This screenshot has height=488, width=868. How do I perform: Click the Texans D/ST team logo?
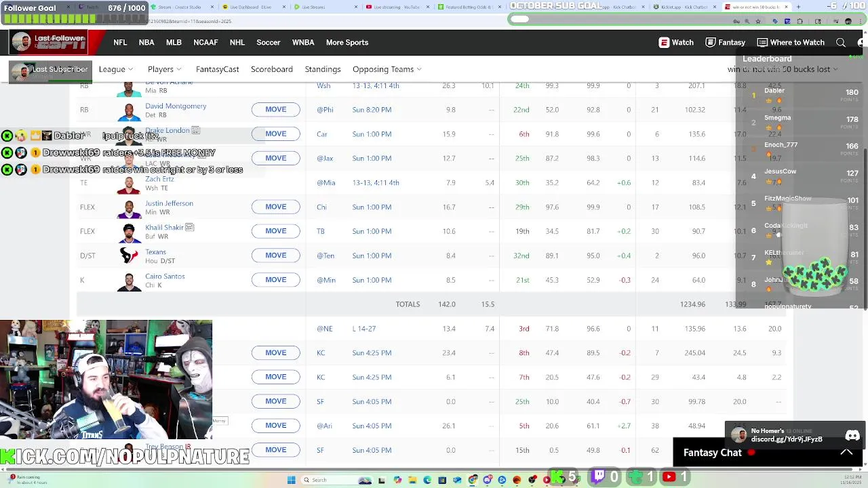pyautogui.click(x=129, y=256)
